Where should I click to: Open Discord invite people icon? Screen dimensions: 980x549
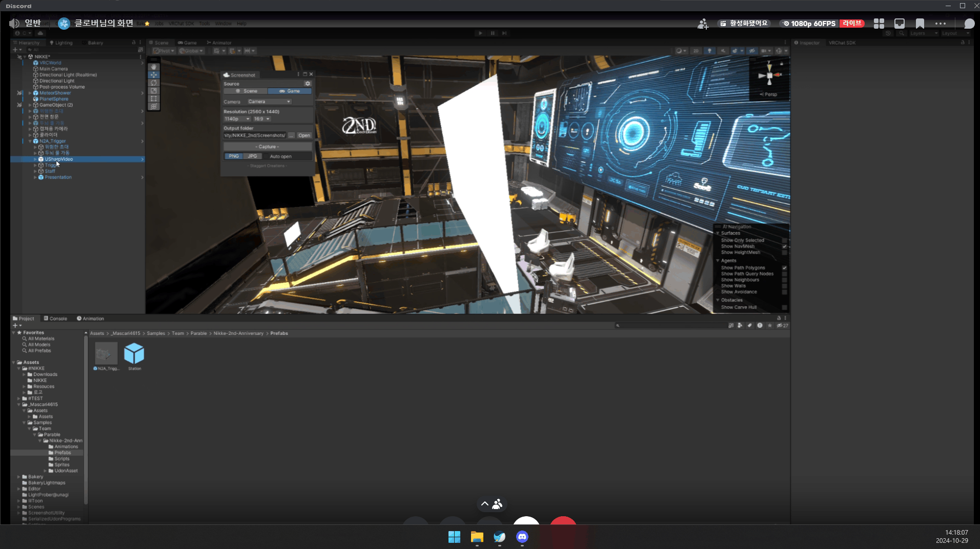point(703,24)
